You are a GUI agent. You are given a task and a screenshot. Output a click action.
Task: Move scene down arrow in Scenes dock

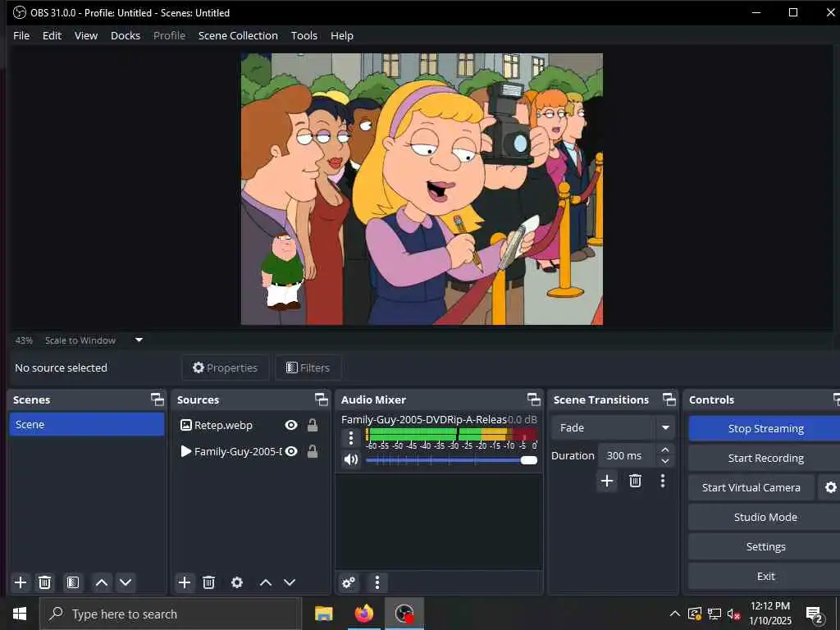[126, 582]
